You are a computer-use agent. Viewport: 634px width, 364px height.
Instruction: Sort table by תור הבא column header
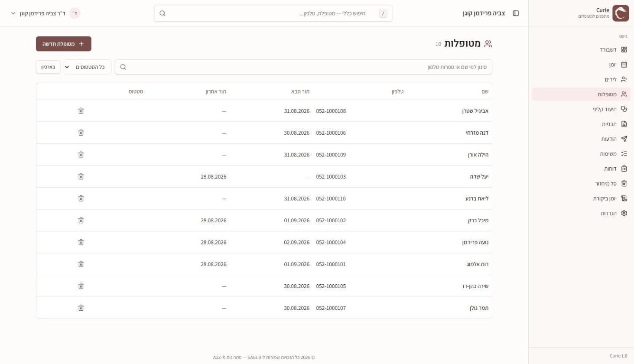coord(300,91)
